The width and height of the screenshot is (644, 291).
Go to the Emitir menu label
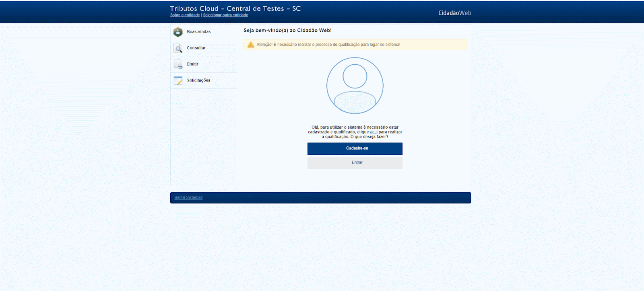click(x=192, y=64)
